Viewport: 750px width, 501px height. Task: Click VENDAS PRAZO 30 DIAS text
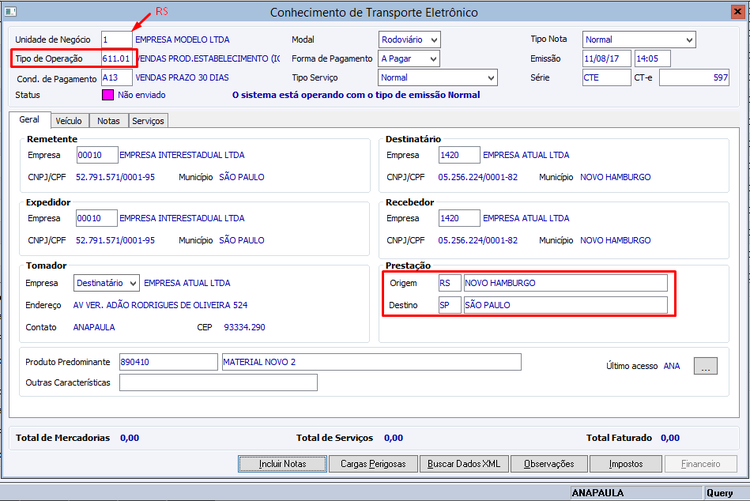pyautogui.click(x=182, y=78)
